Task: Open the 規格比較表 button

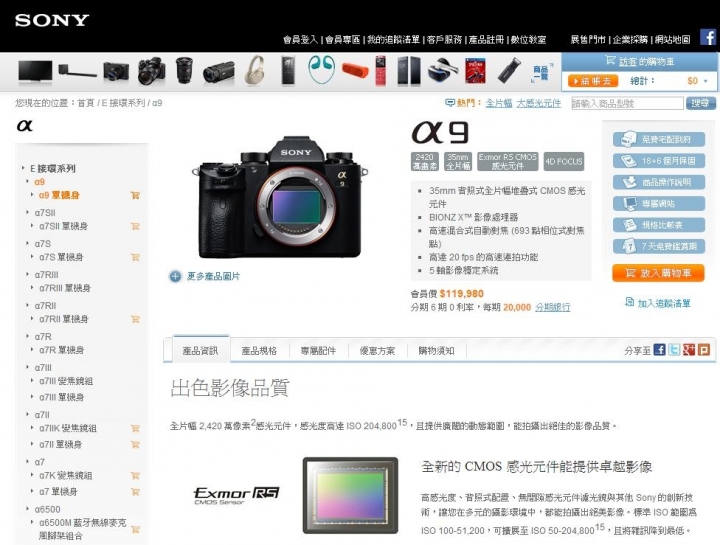Action: 659,225
